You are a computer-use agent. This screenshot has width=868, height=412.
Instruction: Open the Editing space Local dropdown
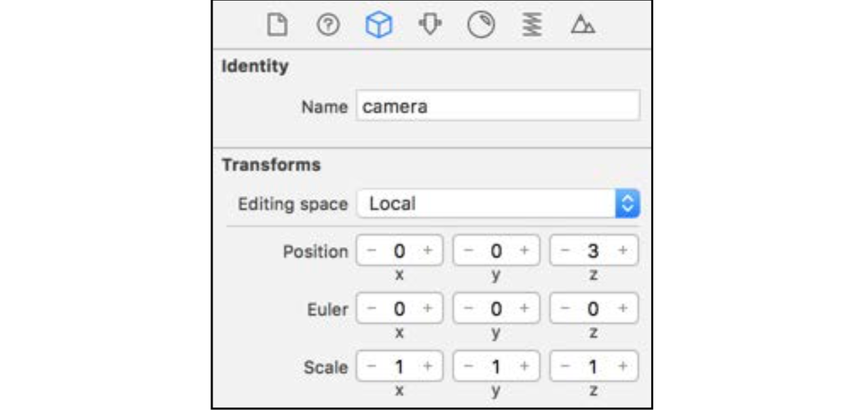tap(498, 203)
